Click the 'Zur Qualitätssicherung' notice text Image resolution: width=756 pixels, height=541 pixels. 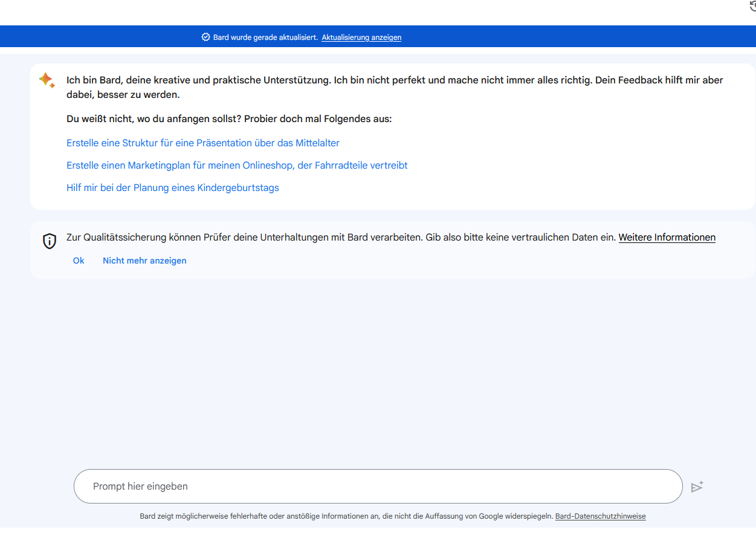(341, 238)
